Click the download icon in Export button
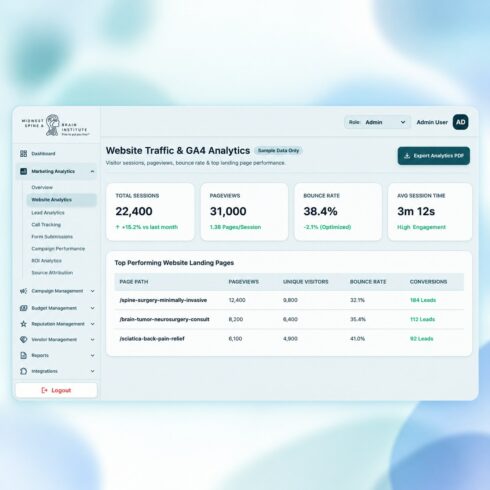This screenshot has height=490, width=490. tap(407, 156)
